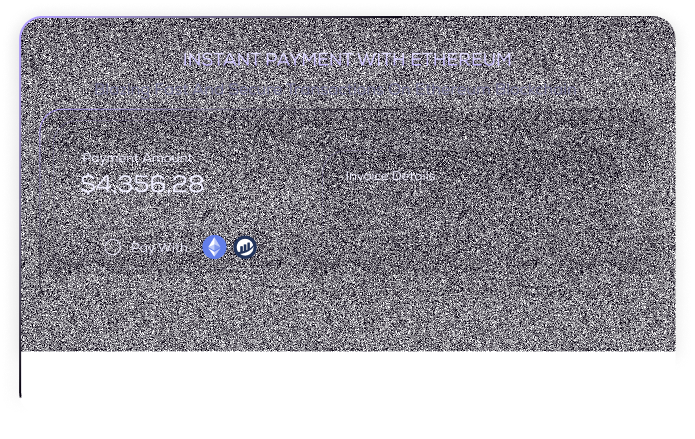
Task: Click the Blazing Fast And Secure subtitle
Action: [335, 89]
